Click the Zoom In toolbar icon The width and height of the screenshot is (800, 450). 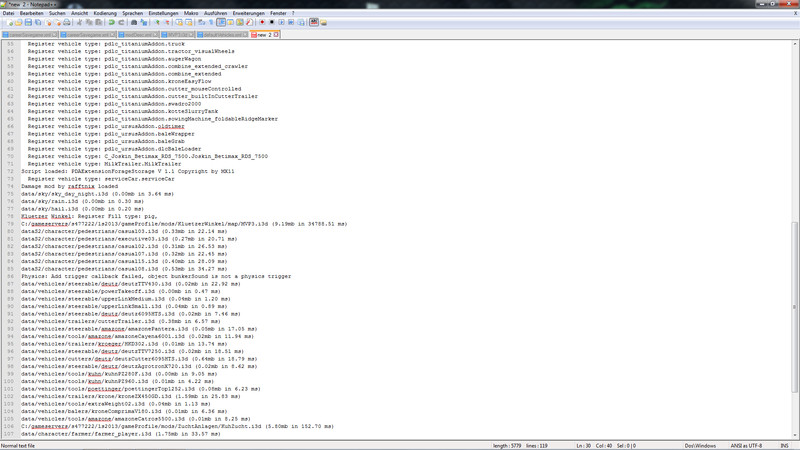point(157,22)
